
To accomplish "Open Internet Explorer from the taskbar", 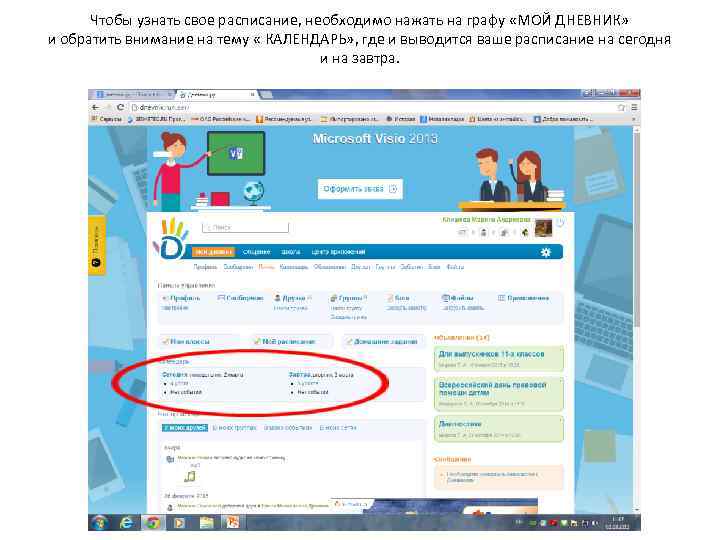I will point(126,523).
